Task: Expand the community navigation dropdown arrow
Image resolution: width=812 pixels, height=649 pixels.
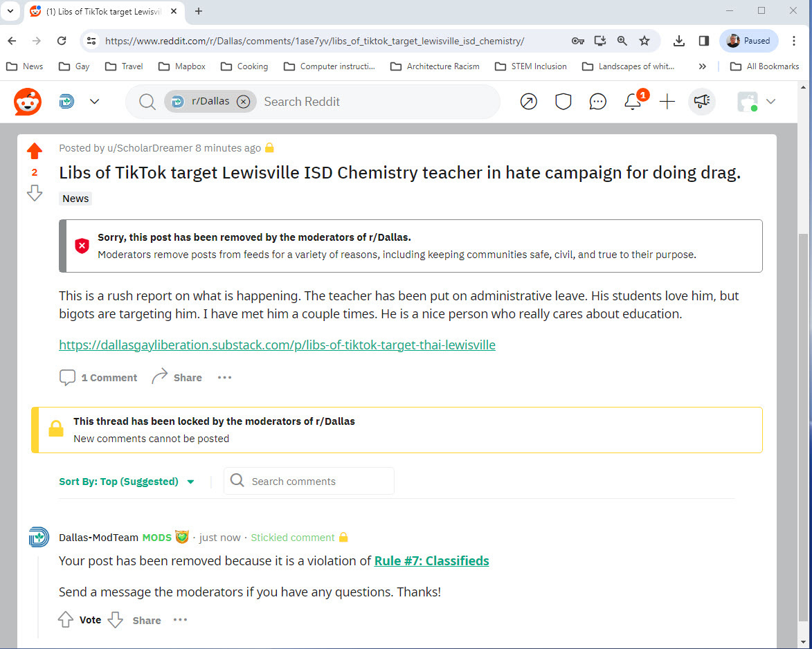Action: [x=94, y=102]
